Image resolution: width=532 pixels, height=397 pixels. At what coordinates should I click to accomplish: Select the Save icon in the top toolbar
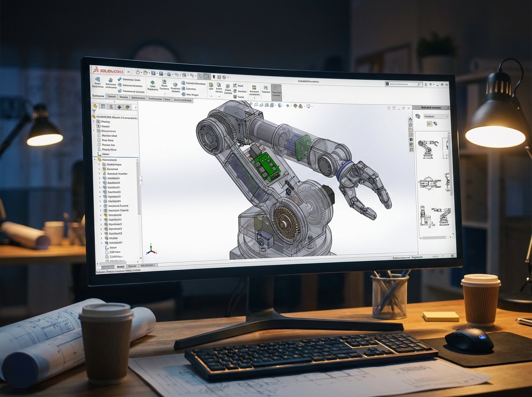coord(153,74)
